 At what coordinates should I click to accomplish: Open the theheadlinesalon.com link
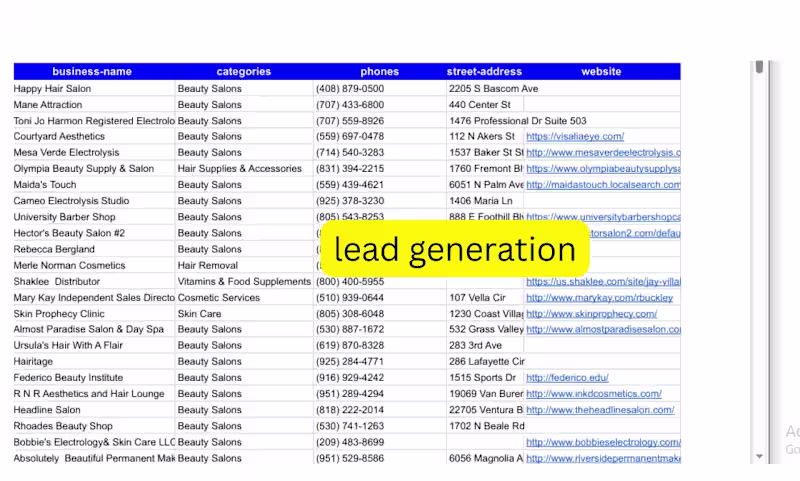coord(600,410)
